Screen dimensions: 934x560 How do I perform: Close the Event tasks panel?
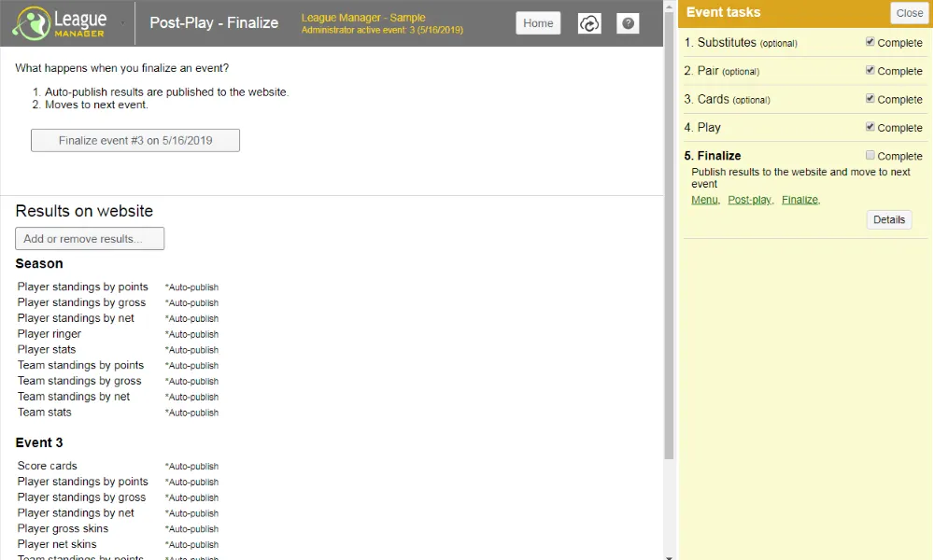909,13
